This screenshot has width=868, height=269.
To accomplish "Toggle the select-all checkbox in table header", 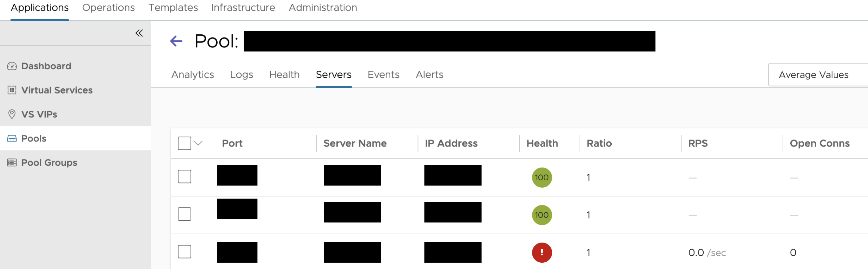I will point(184,143).
